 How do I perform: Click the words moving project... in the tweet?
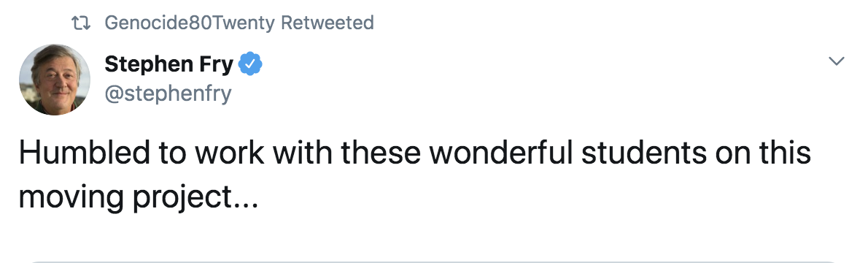139,197
